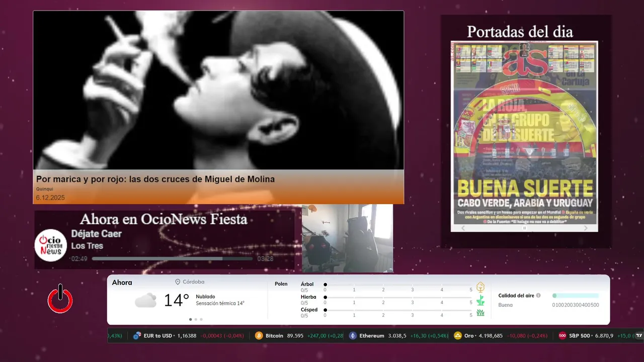Click the red power button icon
Screen dimensions: 644x362
60,299
